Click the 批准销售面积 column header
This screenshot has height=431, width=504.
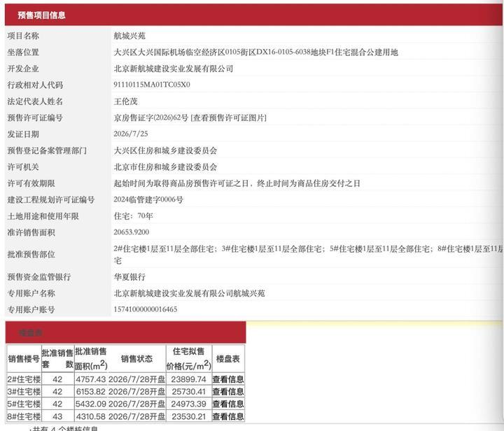point(91,359)
